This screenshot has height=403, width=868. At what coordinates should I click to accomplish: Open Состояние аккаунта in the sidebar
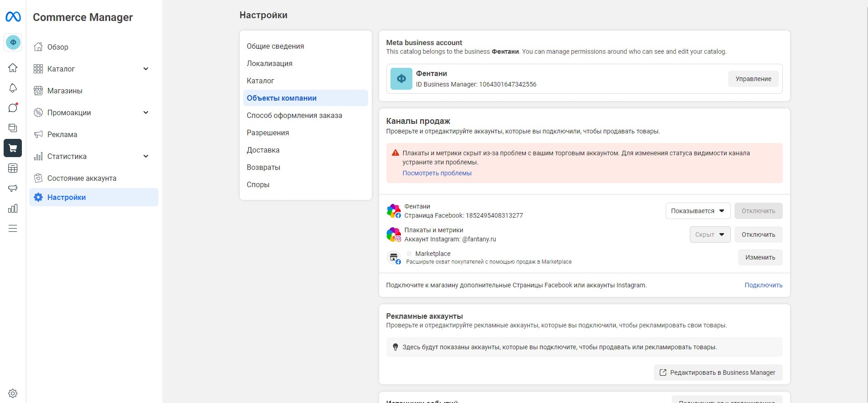(x=94, y=178)
